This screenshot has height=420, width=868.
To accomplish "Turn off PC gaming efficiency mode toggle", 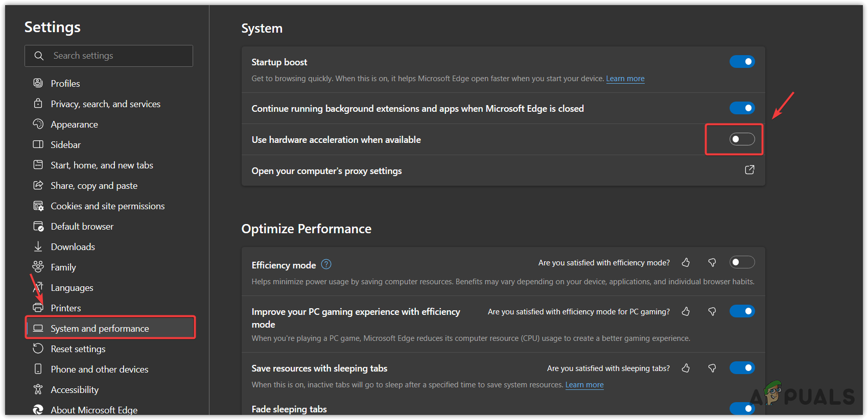I will point(742,311).
